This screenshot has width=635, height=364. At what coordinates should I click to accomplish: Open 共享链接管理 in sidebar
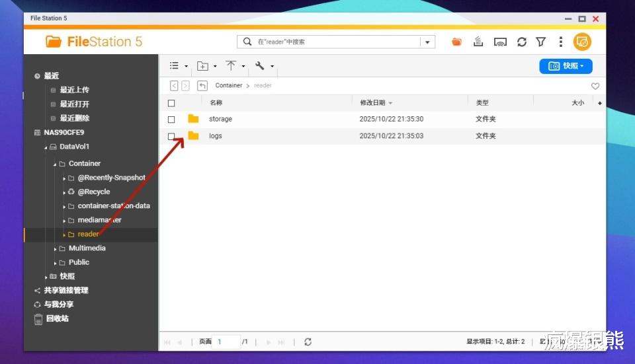66,291
